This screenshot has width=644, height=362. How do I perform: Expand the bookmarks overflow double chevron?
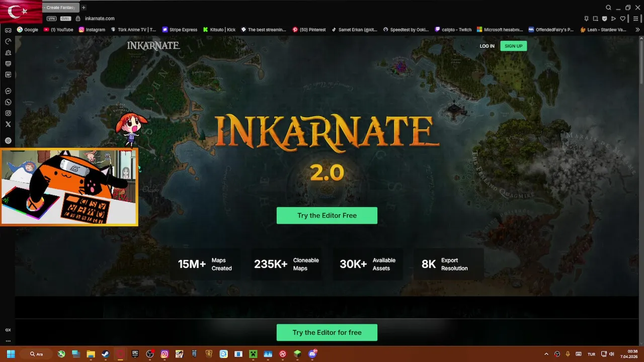[x=637, y=30]
